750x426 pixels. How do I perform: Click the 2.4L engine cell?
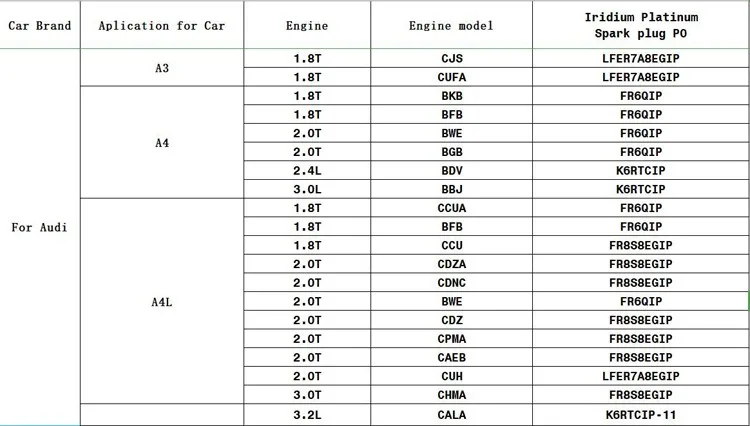tap(307, 171)
